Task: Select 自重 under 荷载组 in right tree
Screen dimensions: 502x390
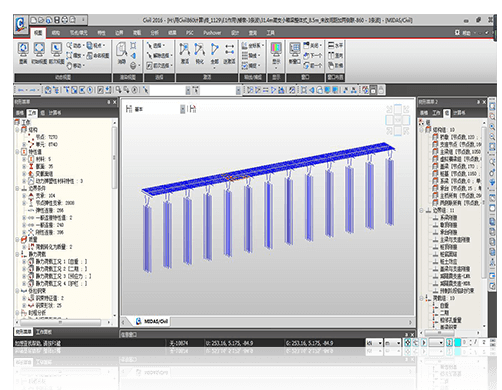Action: [444, 305]
